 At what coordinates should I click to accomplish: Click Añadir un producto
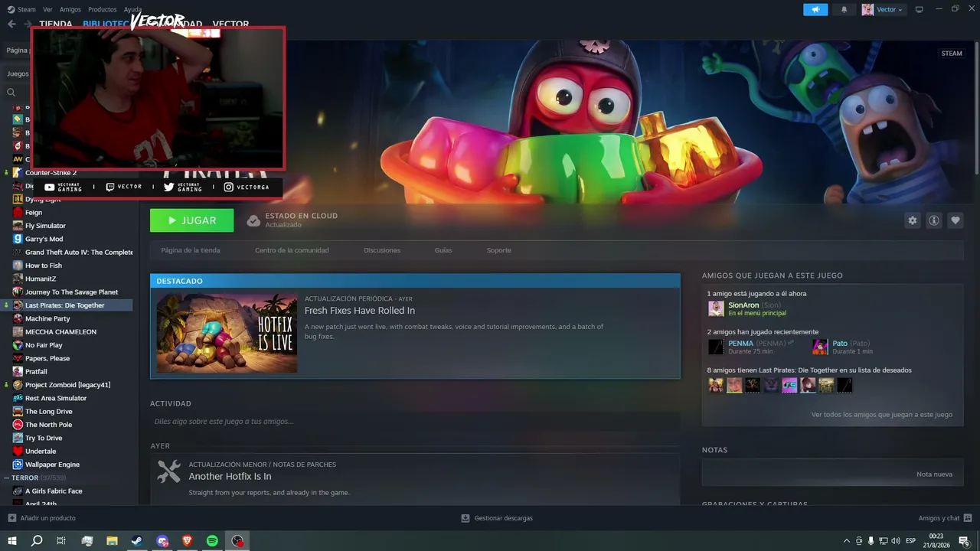(x=41, y=518)
